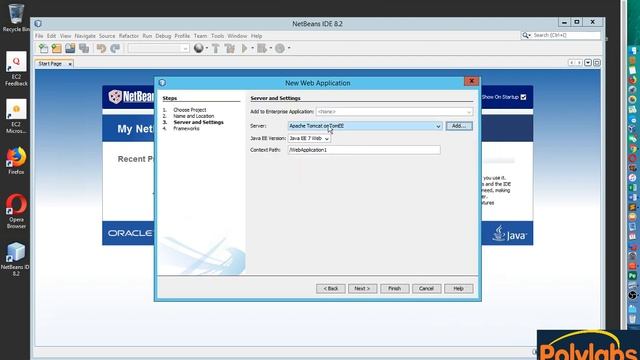The height and width of the screenshot is (360, 640).
Task: Open the Navigate menu
Action: point(85,36)
